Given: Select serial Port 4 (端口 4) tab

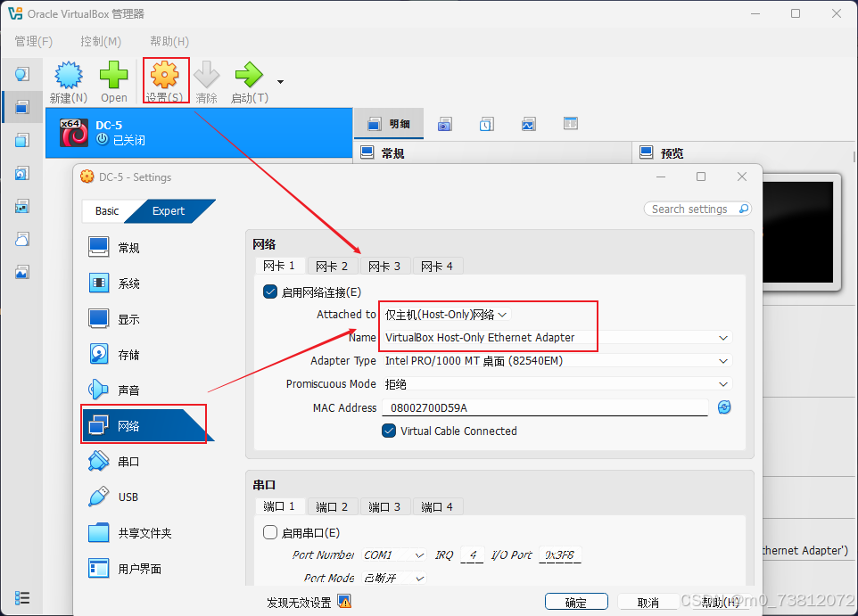Looking at the screenshot, I should (437, 506).
